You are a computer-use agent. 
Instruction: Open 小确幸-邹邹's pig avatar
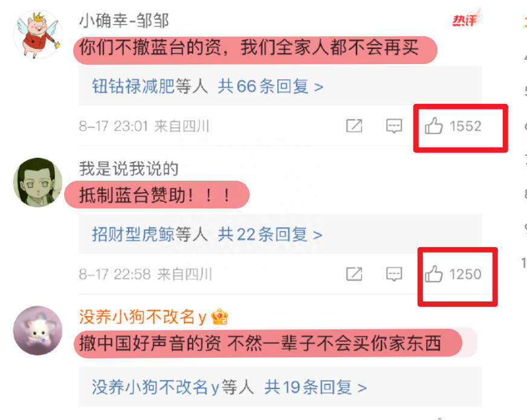[37, 34]
